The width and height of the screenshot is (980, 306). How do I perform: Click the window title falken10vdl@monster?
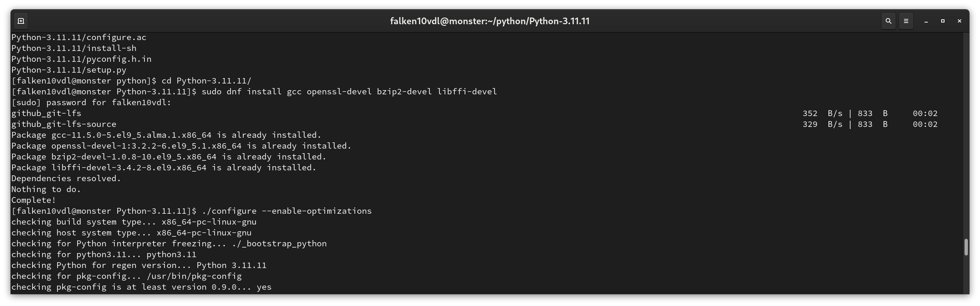[x=490, y=21]
